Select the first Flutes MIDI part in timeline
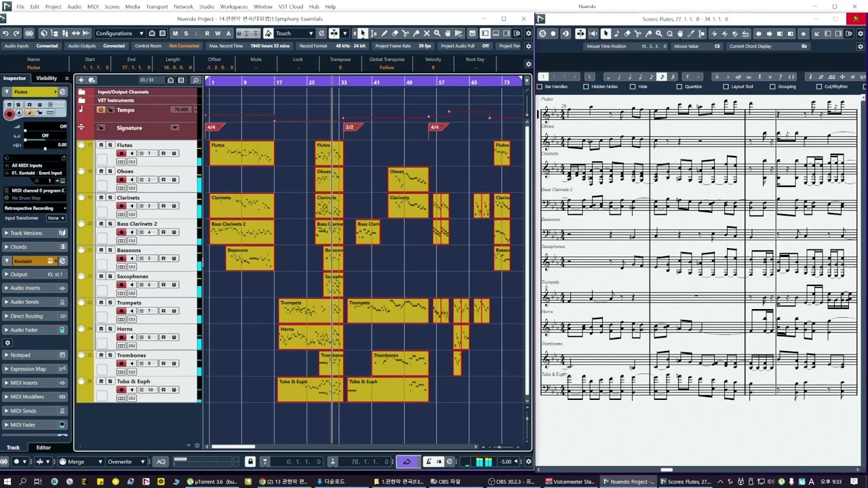This screenshot has width=868, height=488. click(241, 153)
